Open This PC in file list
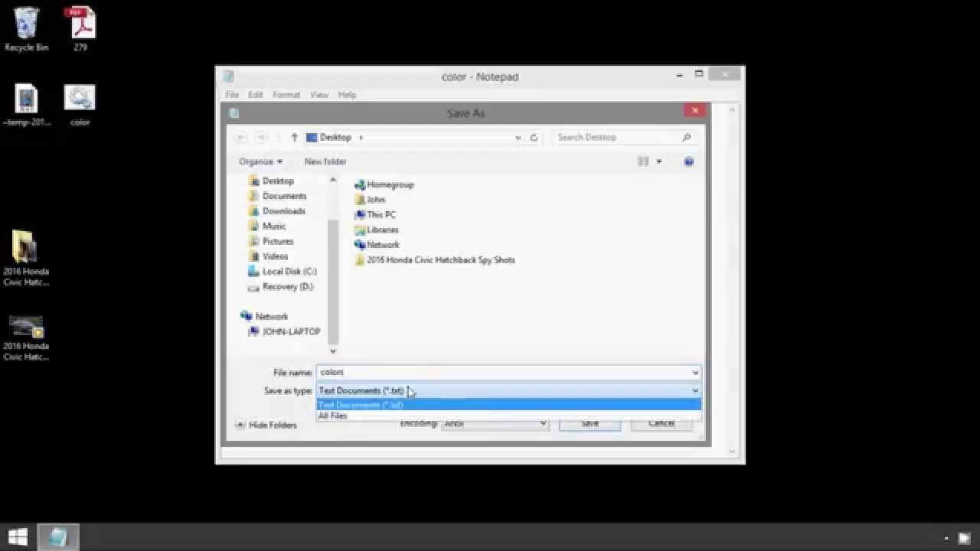980x551 pixels. [375, 215]
